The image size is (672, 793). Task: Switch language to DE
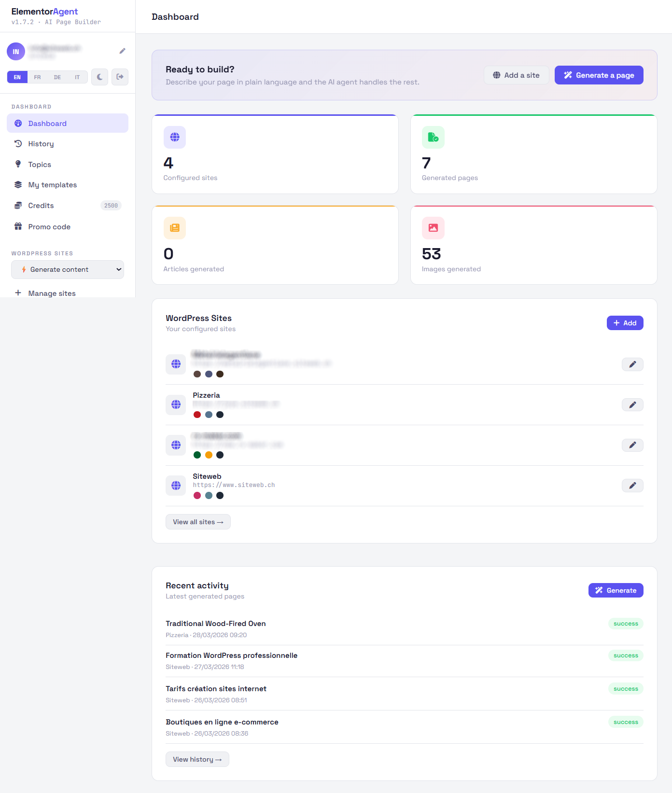tap(57, 77)
